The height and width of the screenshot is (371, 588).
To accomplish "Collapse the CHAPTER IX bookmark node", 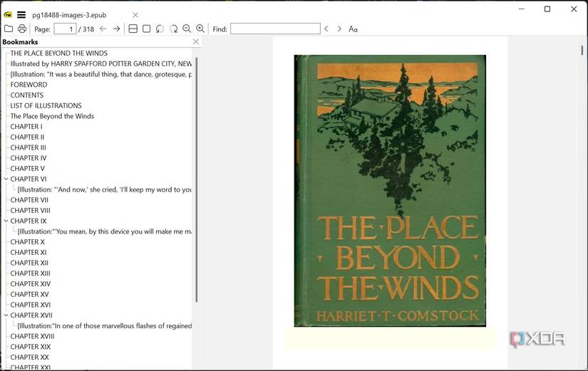I will (6, 221).
